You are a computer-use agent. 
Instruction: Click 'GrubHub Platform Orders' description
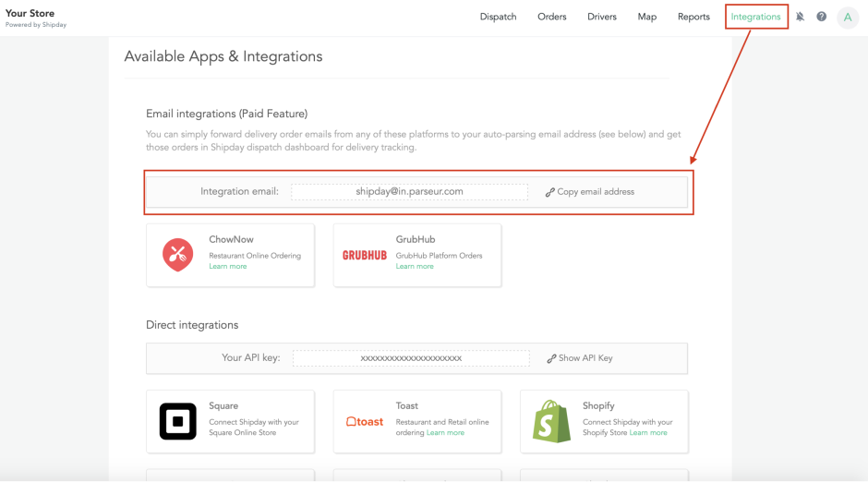pyautogui.click(x=439, y=256)
